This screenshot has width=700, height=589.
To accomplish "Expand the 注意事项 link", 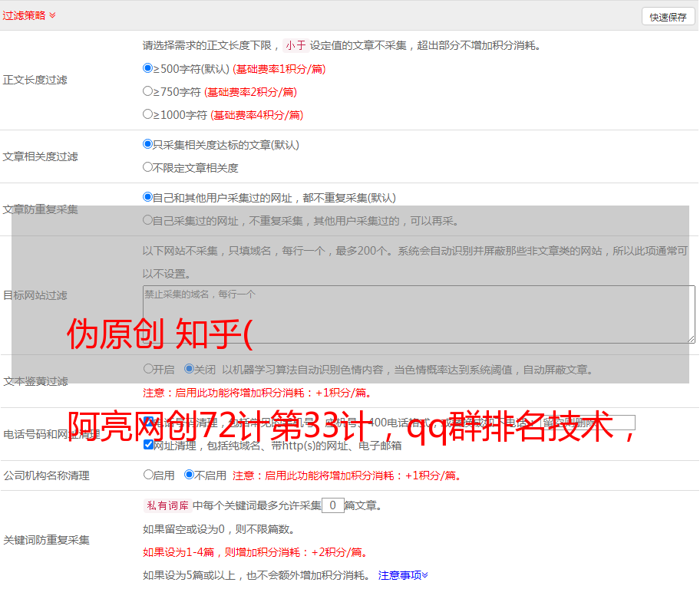I will [403, 575].
